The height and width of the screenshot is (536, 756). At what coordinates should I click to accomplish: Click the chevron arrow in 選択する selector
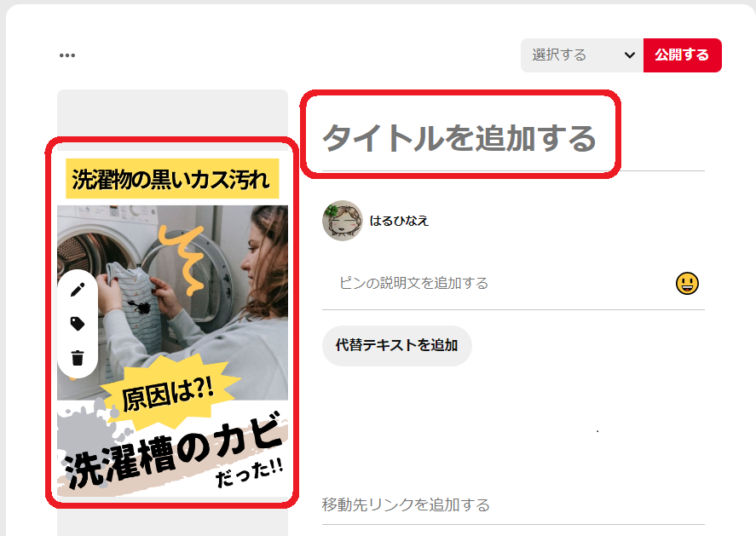[x=629, y=55]
